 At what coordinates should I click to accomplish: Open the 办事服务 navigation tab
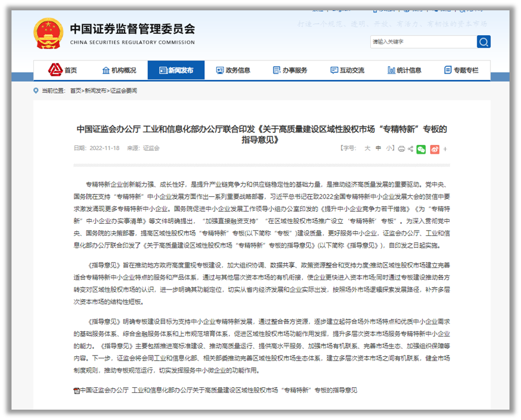click(x=290, y=70)
